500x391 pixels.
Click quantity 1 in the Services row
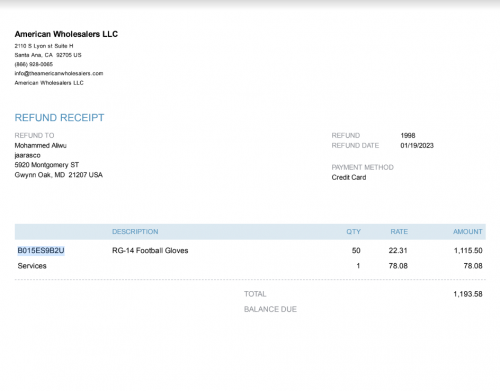(x=358, y=266)
